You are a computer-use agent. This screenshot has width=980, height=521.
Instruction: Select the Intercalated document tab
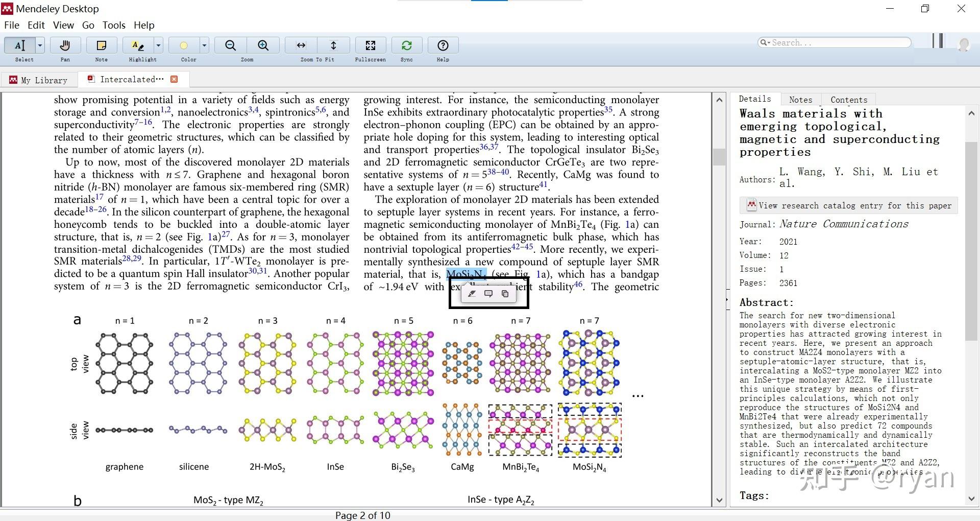pyautogui.click(x=132, y=79)
